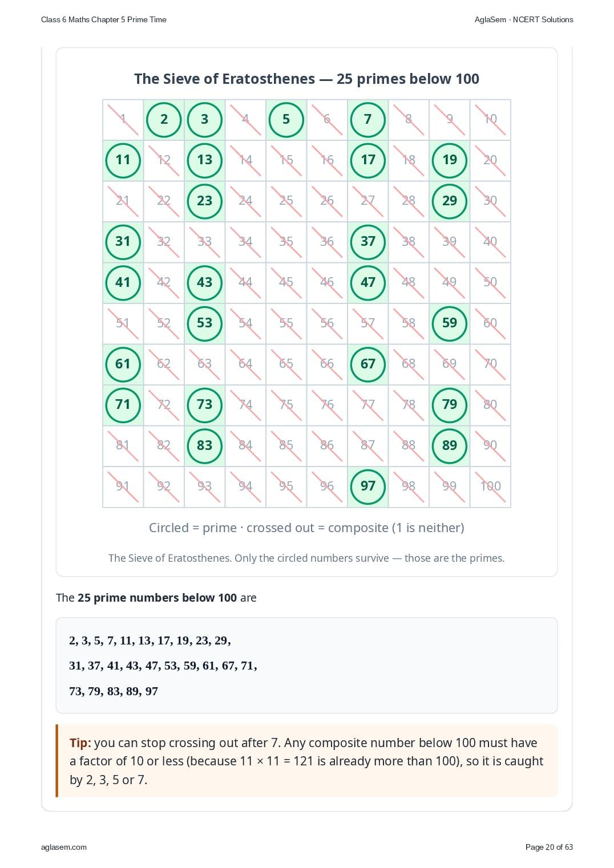Click the Page 20 of 63 indicator

pos(549,847)
